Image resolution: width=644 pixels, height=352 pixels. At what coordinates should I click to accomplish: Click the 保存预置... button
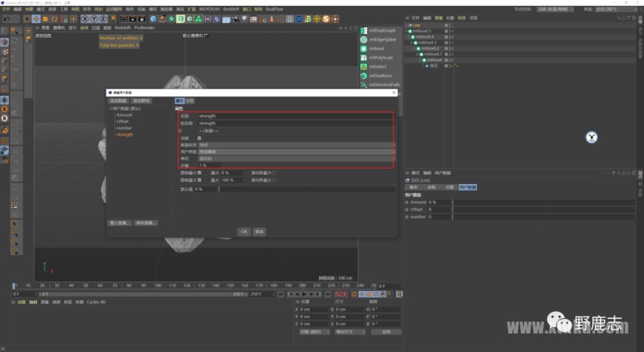click(x=146, y=223)
